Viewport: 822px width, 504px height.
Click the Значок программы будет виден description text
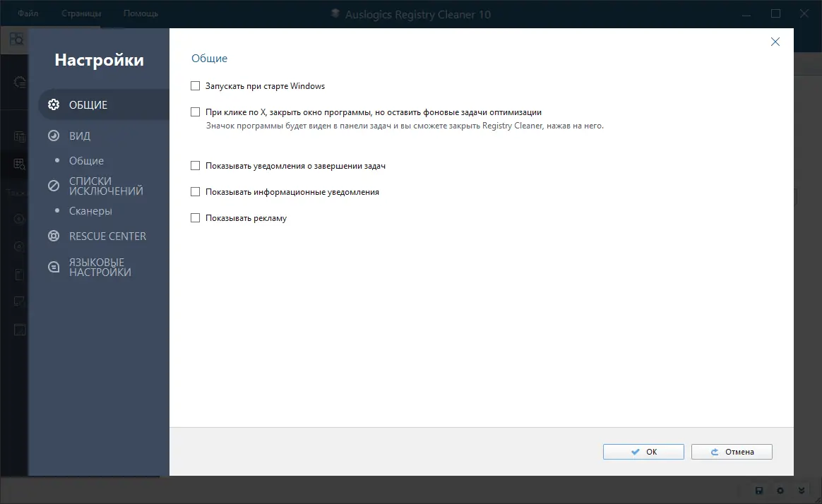click(x=405, y=126)
